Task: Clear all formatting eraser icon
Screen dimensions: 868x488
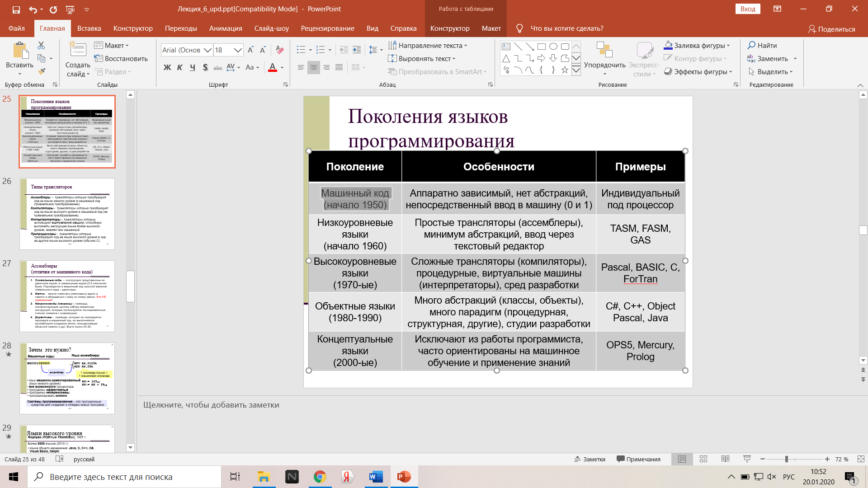Action: pos(280,50)
